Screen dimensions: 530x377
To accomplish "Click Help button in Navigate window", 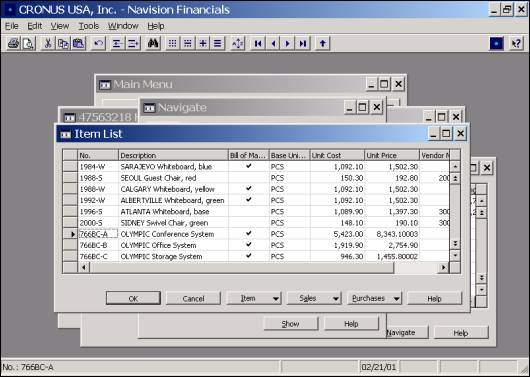I will tap(351, 324).
